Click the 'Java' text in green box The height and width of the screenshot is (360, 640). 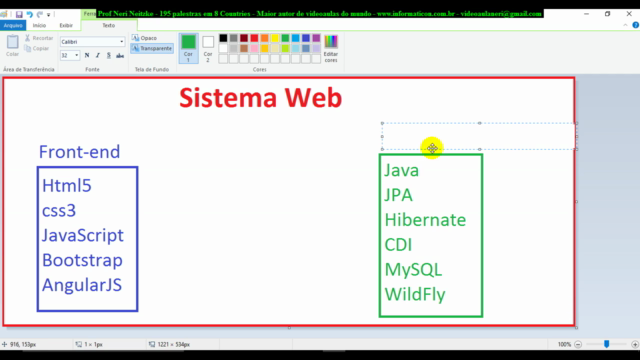click(402, 170)
